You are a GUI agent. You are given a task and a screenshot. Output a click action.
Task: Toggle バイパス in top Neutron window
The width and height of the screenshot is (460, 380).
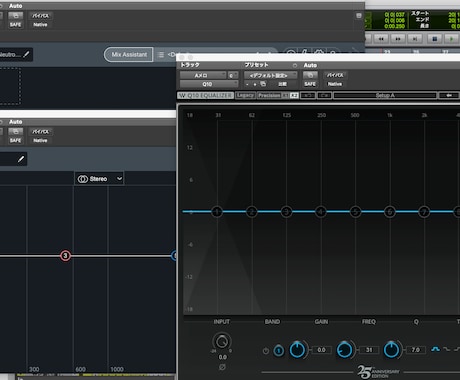tap(40, 16)
